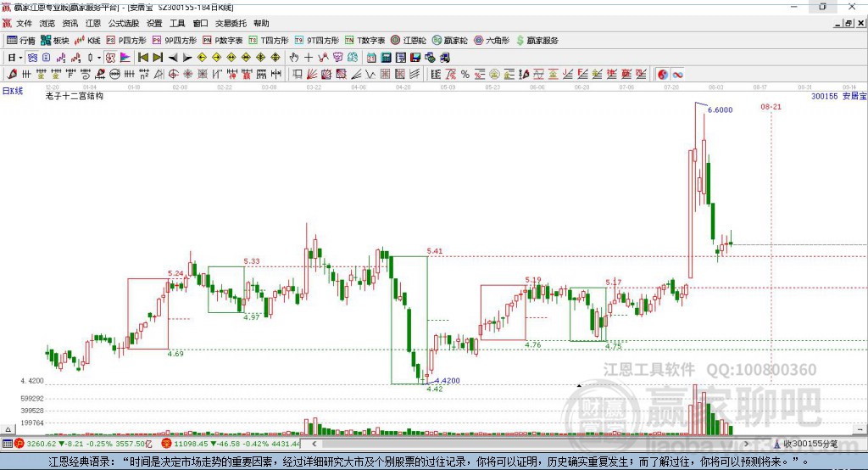Click the 4.4200 low price label

(x=448, y=381)
